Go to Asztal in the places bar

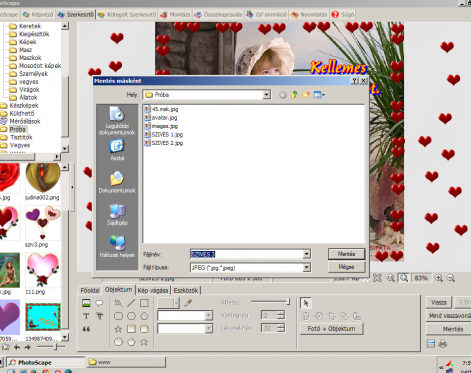coord(117,150)
